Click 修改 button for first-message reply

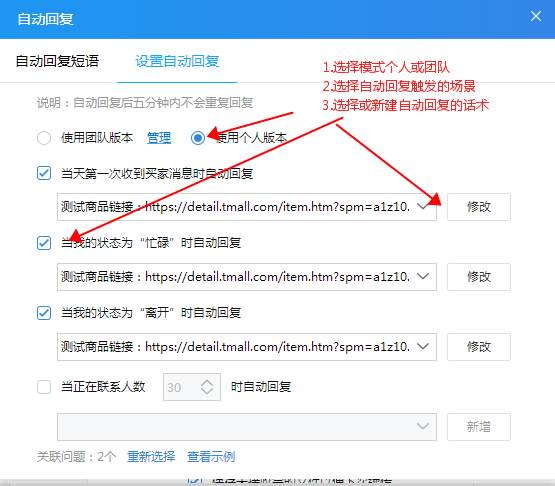(479, 207)
